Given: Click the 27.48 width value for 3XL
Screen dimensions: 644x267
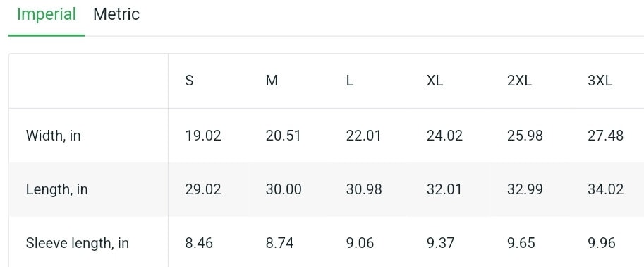Looking at the screenshot, I should coord(605,136).
